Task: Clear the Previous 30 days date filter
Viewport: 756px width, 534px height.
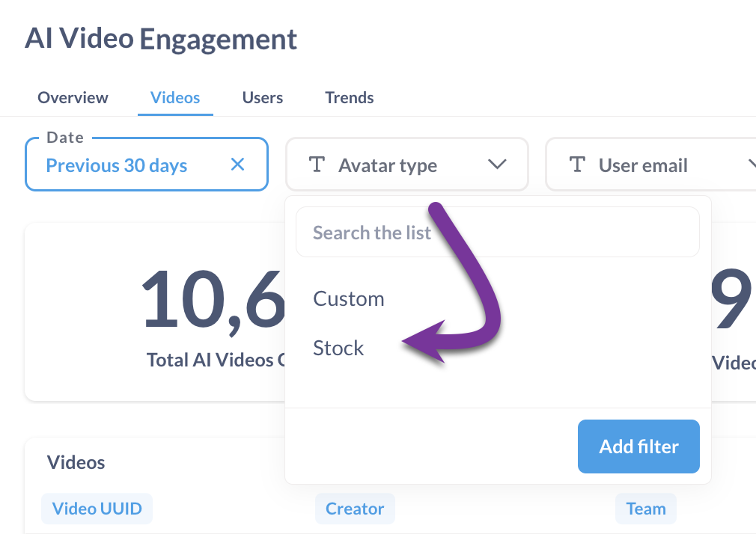Action: click(237, 165)
